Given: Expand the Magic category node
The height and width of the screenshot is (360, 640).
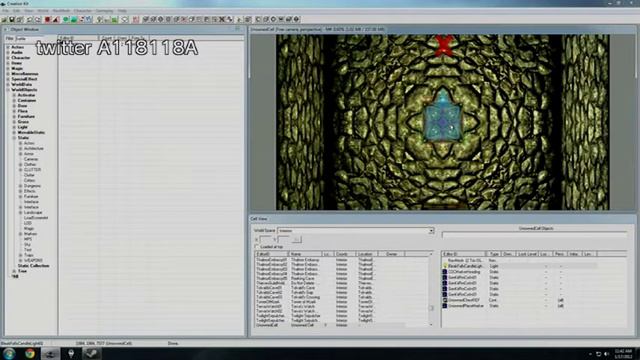Looking at the screenshot, I should 8,69.
